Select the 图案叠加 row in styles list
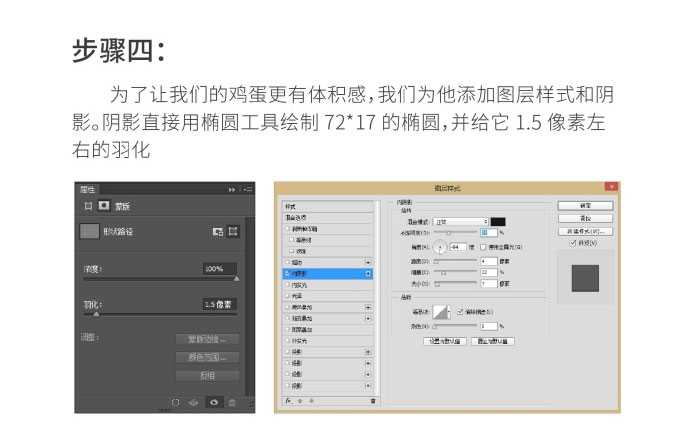This screenshot has width=690, height=444. [x=328, y=329]
